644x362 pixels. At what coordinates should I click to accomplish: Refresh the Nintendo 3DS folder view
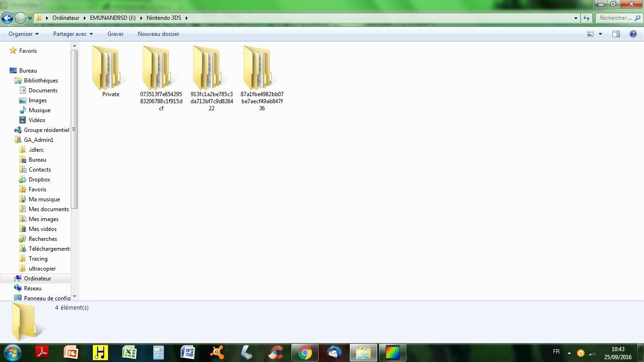(x=586, y=18)
